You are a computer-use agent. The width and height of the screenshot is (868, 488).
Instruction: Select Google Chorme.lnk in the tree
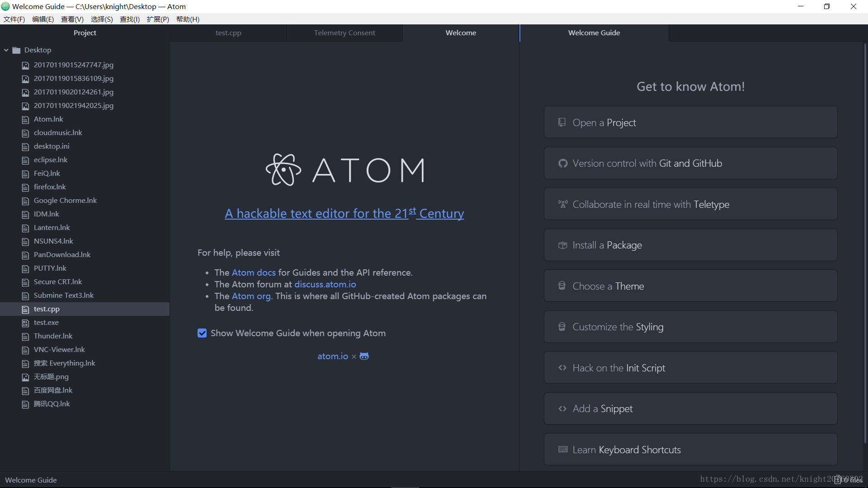(85, 201)
